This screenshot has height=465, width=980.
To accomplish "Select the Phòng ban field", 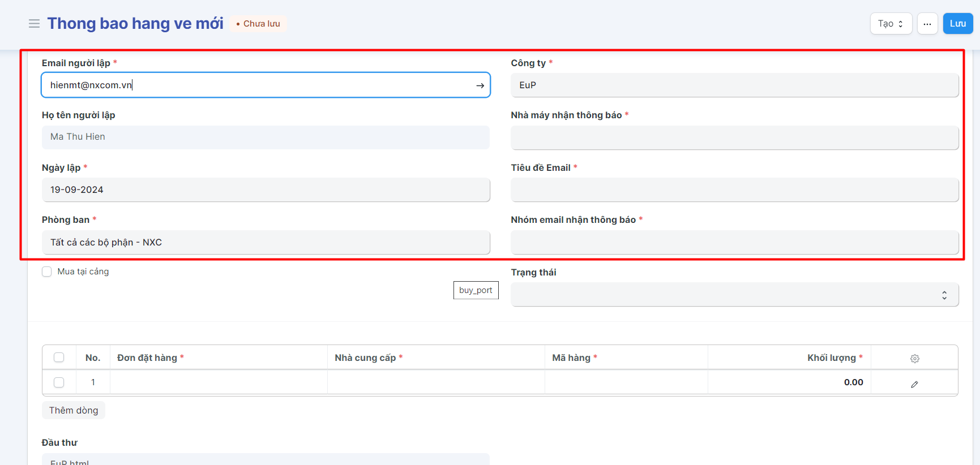I will click(x=266, y=243).
